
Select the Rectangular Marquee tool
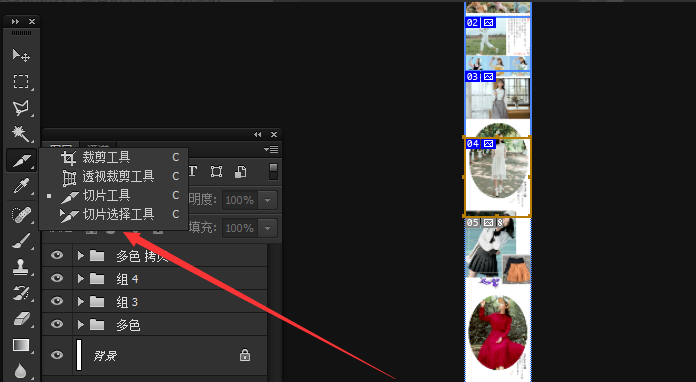(x=21, y=82)
